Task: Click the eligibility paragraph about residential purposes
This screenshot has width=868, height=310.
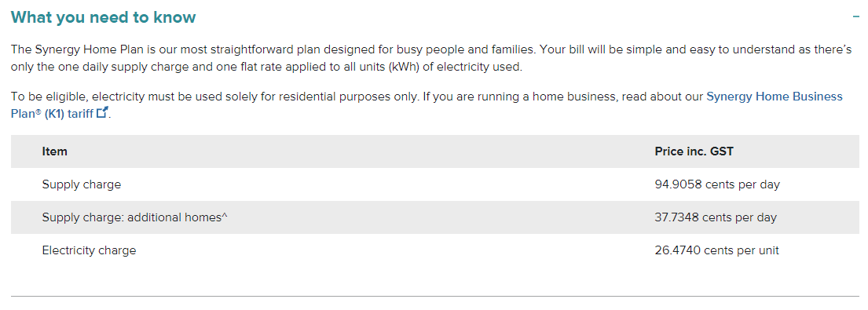Action: click(x=427, y=105)
